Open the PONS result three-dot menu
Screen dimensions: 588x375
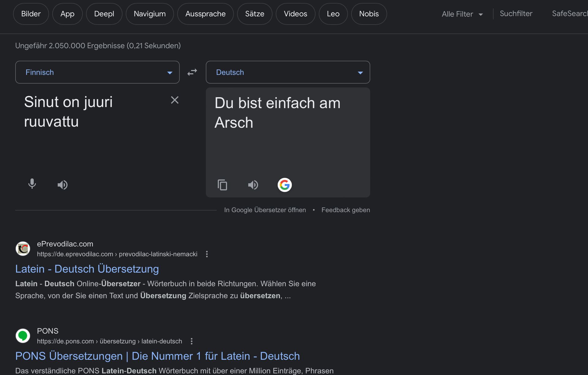(192, 341)
